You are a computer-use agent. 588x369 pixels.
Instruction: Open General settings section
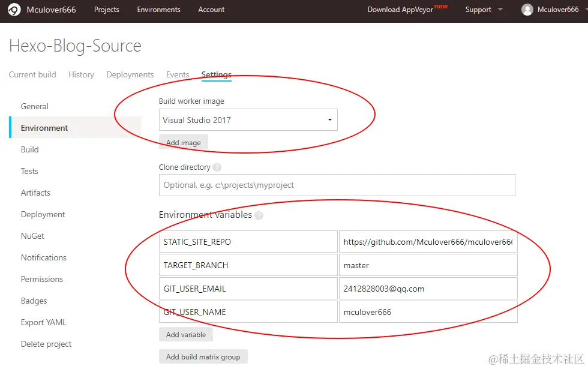(x=35, y=107)
